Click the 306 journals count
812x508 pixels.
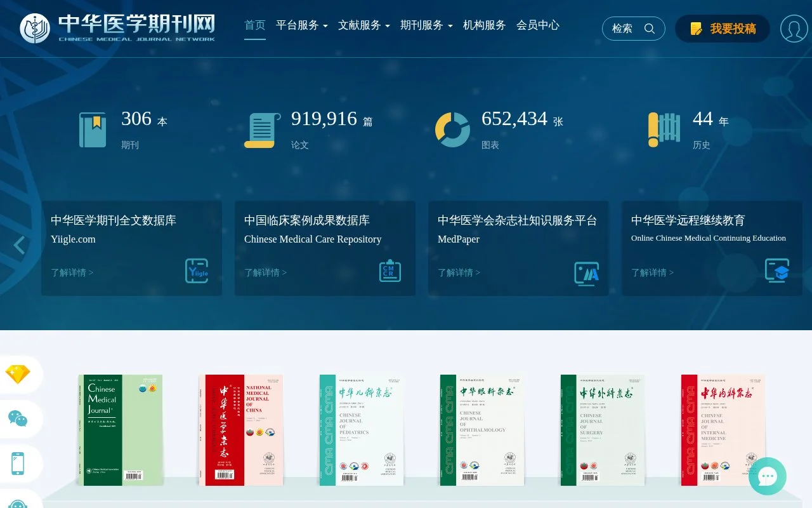tap(136, 119)
